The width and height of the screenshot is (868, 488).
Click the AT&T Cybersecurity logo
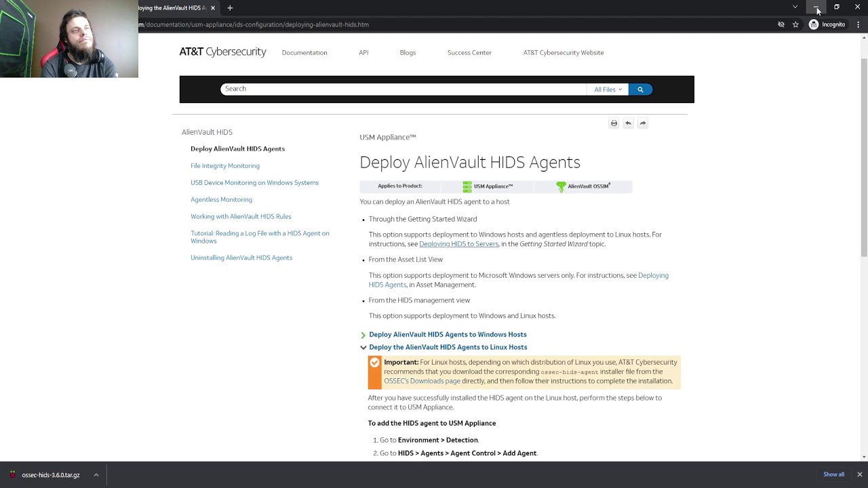(x=222, y=52)
